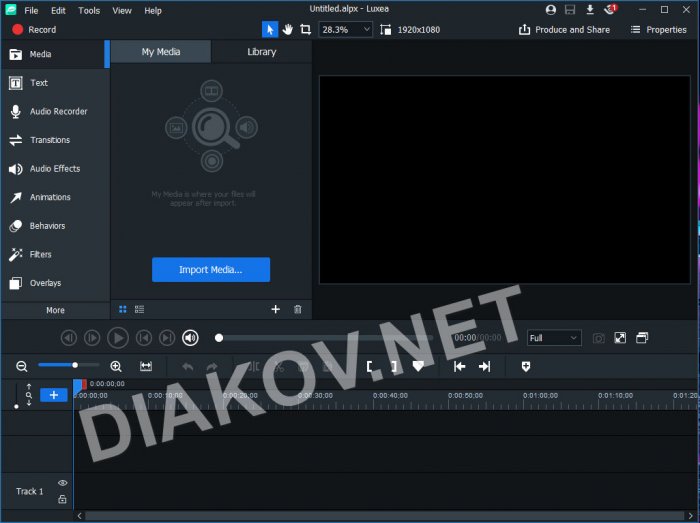Click Produce and Share
This screenshot has width=700, height=523.
pos(564,30)
